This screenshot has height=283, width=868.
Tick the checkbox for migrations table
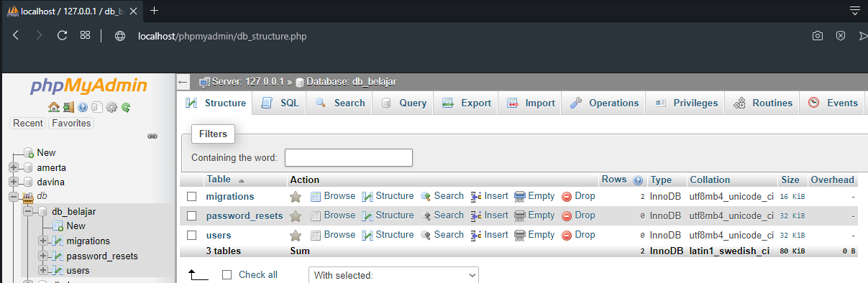point(192,197)
